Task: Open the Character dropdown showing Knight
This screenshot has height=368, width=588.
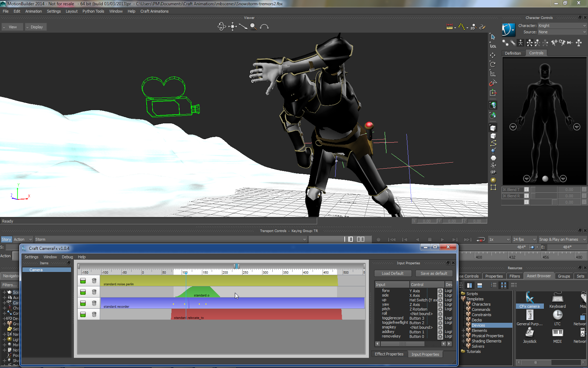Action: [x=562, y=26]
